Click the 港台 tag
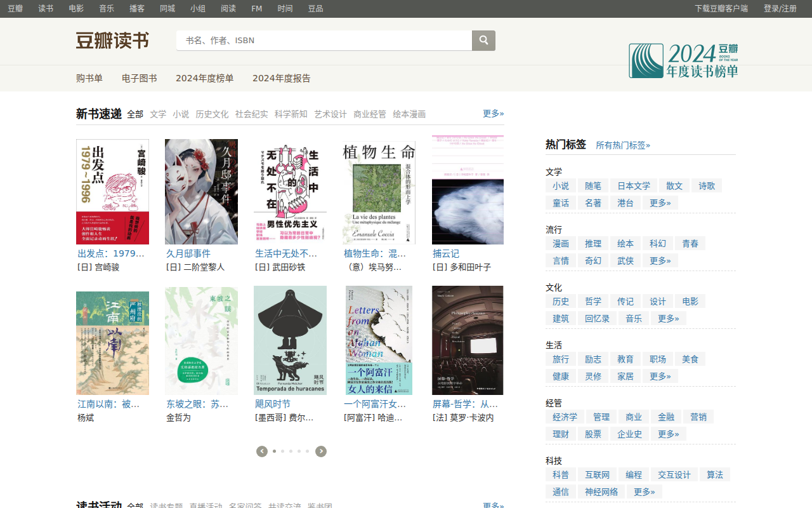Image resolution: width=812 pixels, height=508 pixels. [x=625, y=203]
